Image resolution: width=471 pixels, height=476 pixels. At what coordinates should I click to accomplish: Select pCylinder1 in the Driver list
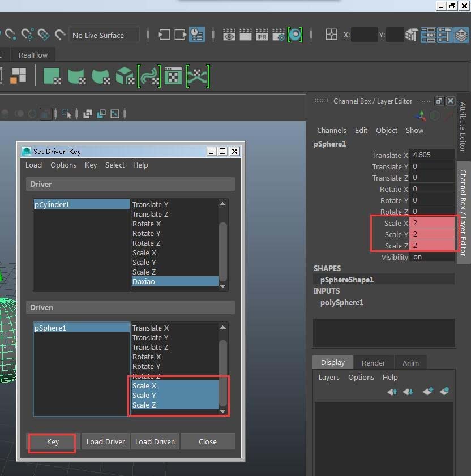pyautogui.click(x=82, y=205)
